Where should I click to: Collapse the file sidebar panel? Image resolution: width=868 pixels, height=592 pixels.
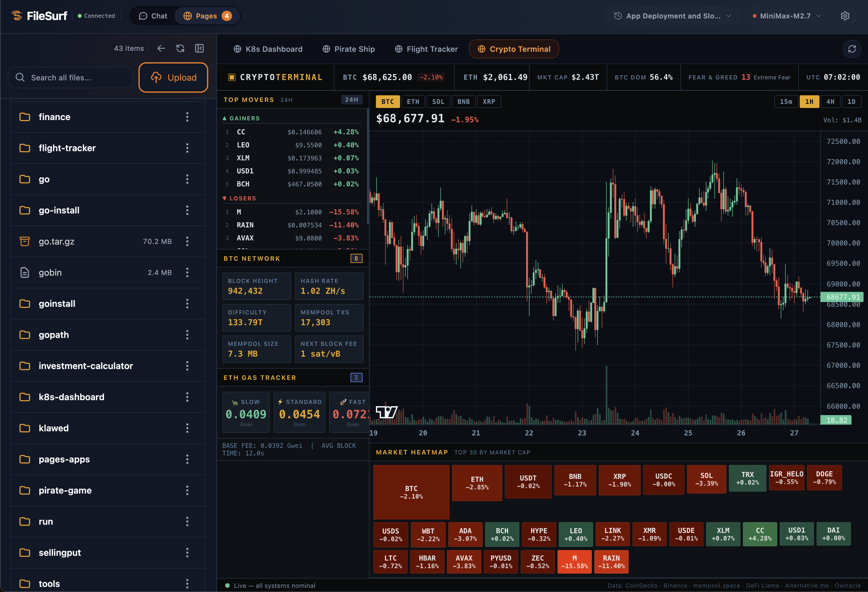pos(199,48)
